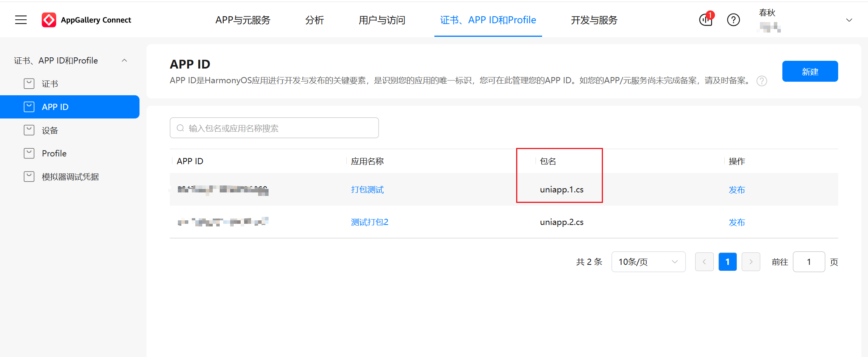
Task: Select page 1 in pagination
Action: [728, 262]
